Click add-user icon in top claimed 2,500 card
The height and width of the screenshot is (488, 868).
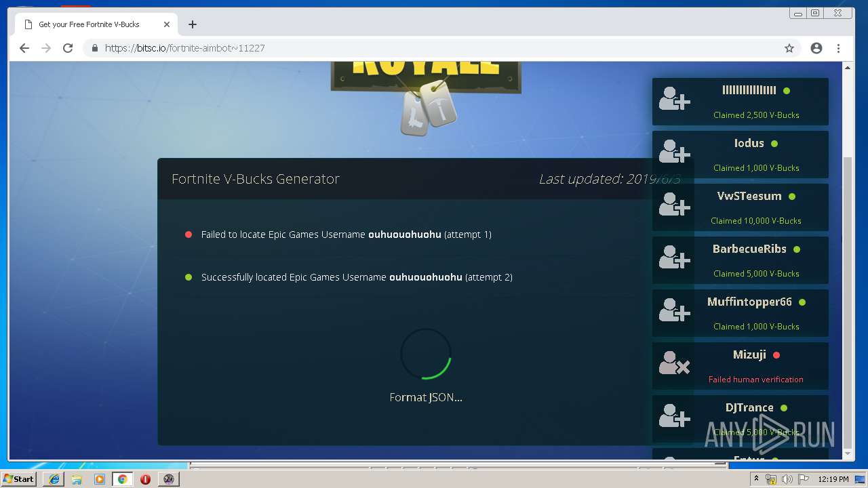pyautogui.click(x=674, y=98)
